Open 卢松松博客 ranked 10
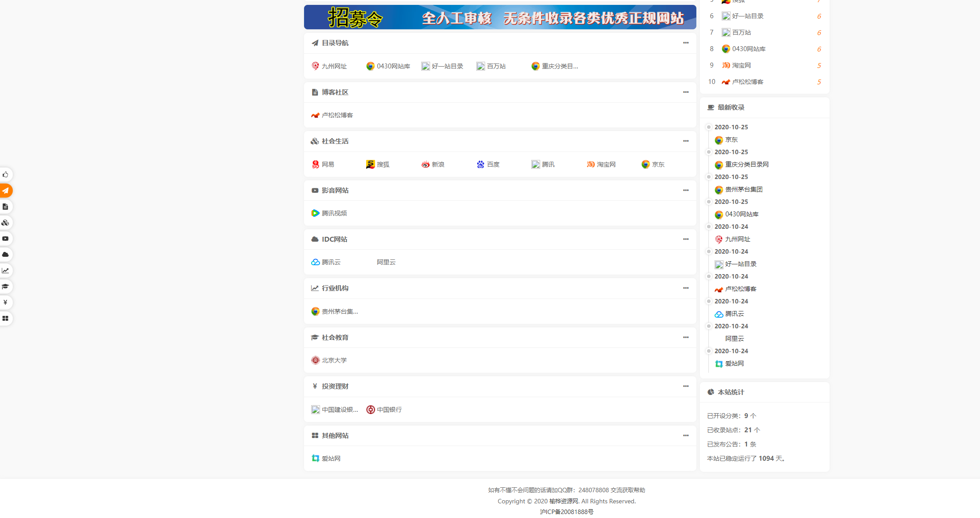The image size is (980, 518). pos(743,82)
